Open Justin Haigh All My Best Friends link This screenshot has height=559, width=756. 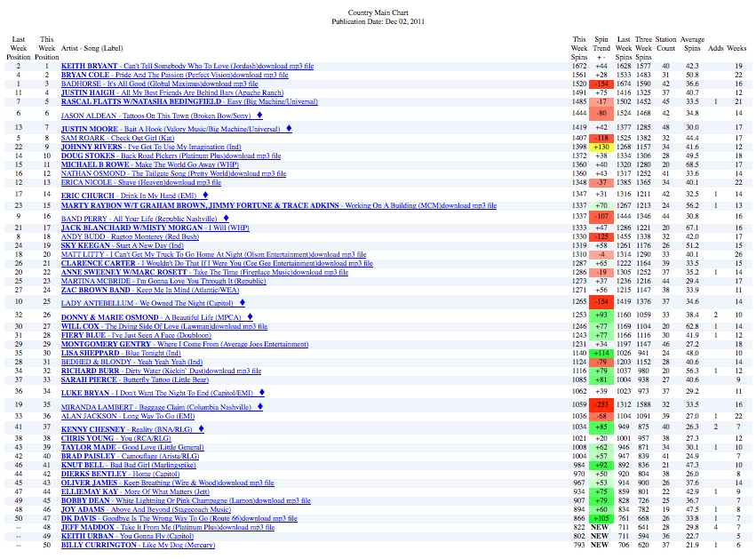coord(172,92)
